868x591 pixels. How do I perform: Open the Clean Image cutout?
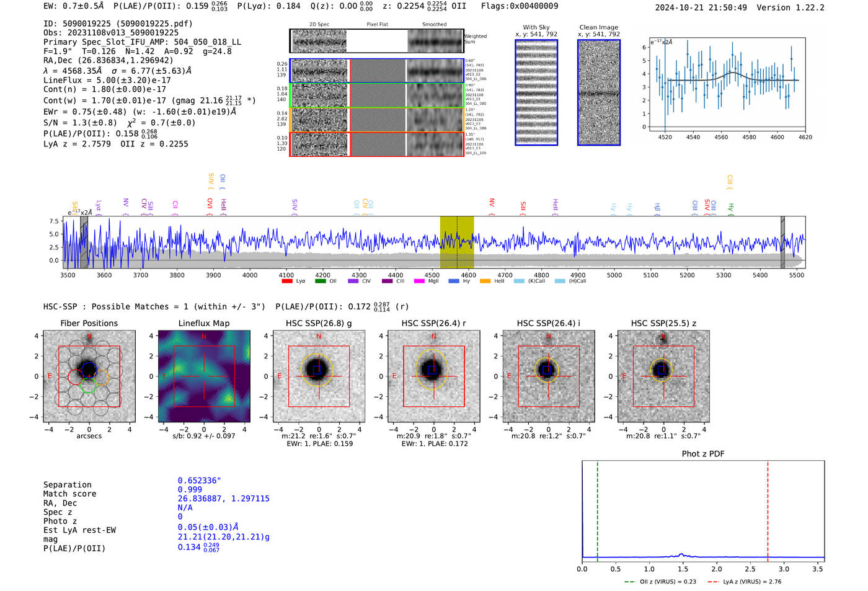point(599,92)
